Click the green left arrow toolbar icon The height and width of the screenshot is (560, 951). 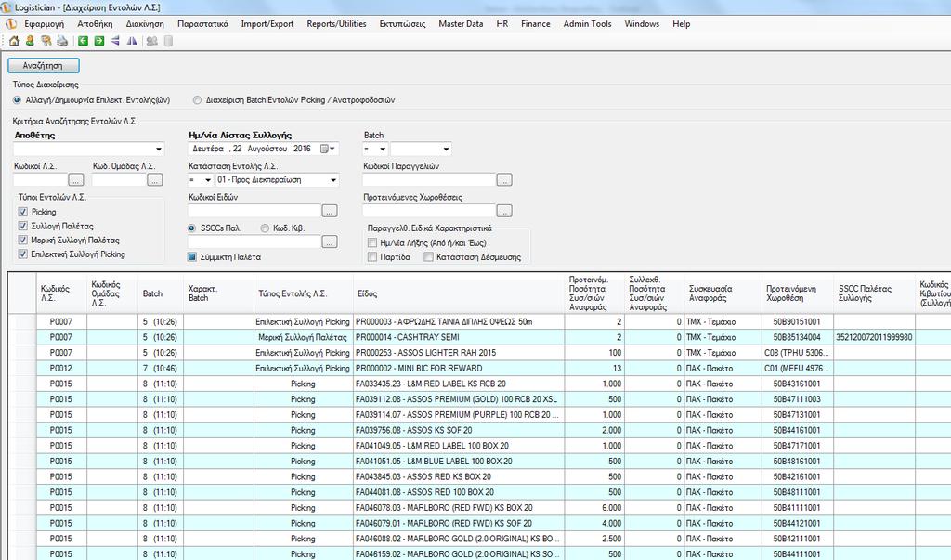83,41
